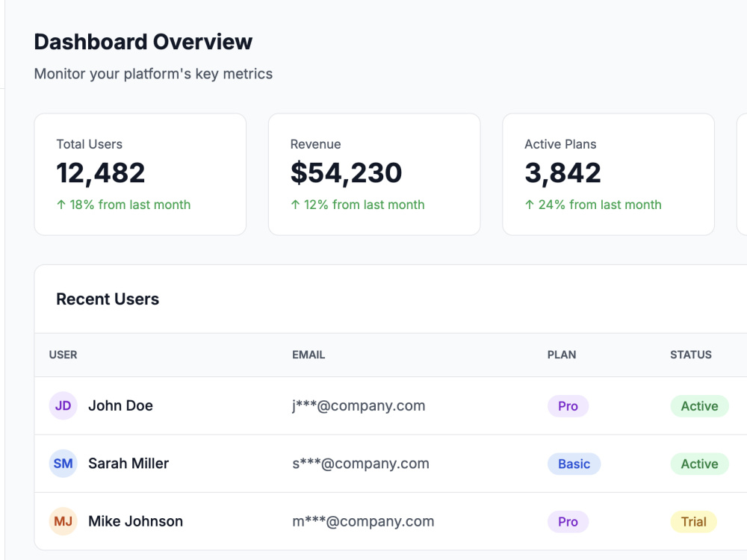Click the 3,842 active plans value

(562, 173)
